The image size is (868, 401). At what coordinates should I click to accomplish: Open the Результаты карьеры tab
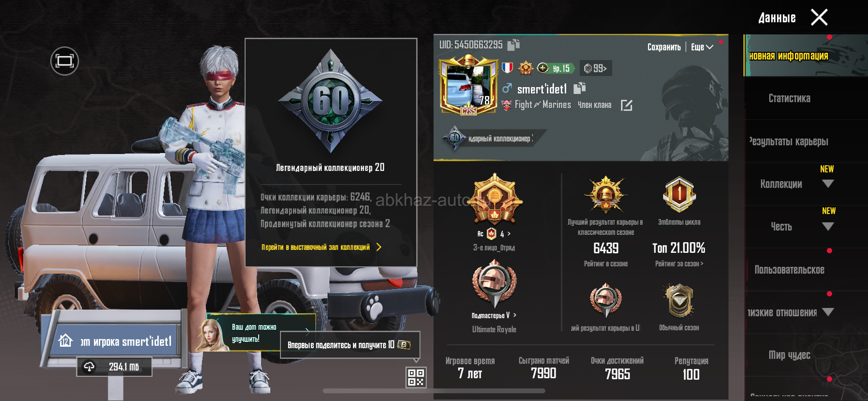coord(790,141)
